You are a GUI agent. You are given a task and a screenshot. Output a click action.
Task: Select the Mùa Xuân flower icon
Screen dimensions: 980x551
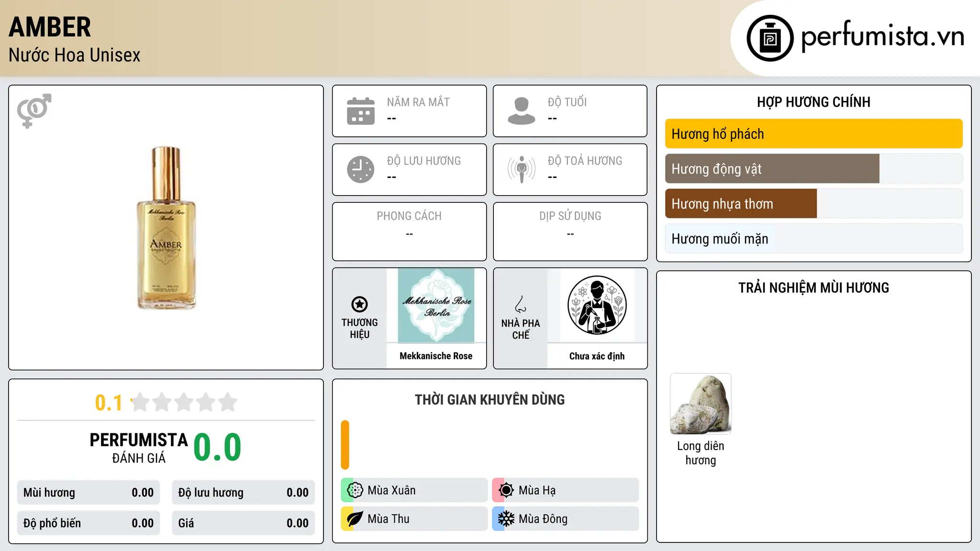click(355, 490)
